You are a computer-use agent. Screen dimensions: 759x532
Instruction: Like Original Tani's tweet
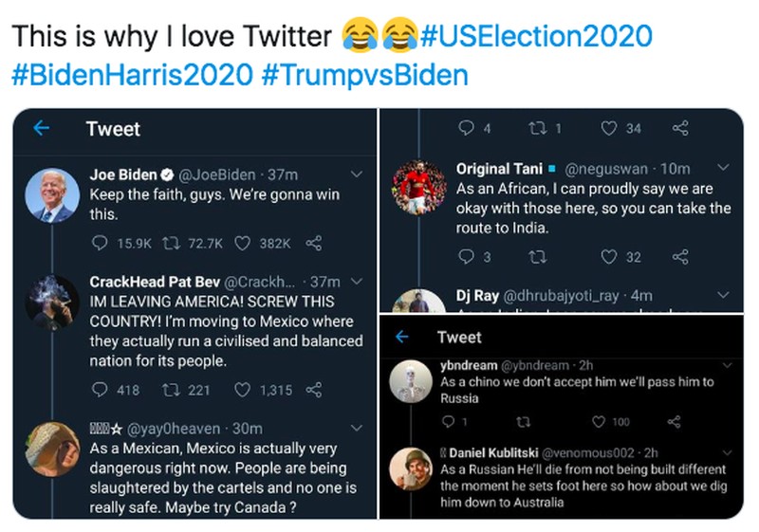pos(610,256)
